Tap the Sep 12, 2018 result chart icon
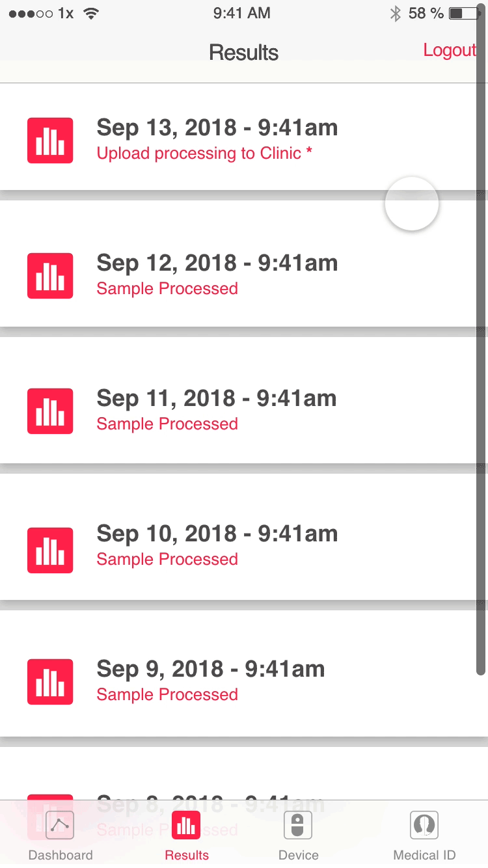The height and width of the screenshot is (868, 488). (50, 276)
